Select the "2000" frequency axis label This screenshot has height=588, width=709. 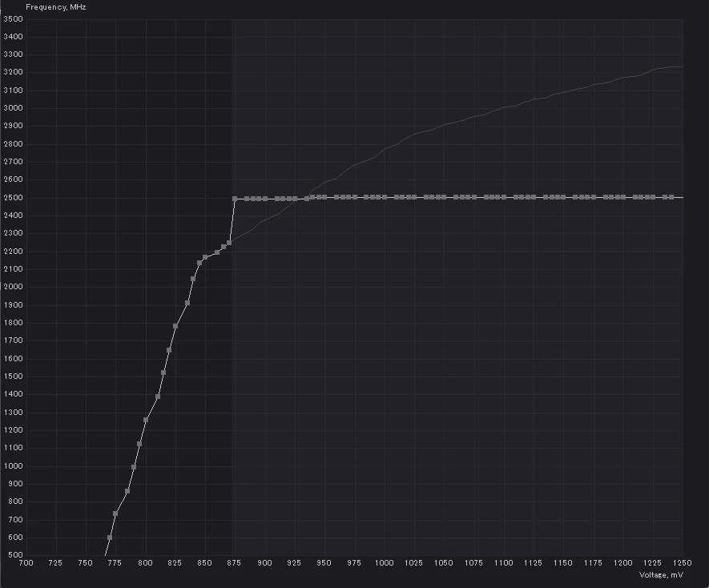click(x=13, y=287)
